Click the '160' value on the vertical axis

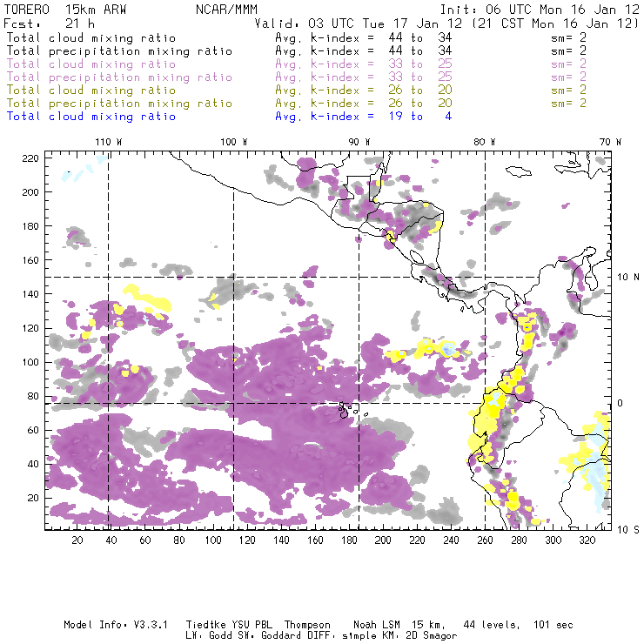[x=30, y=260]
